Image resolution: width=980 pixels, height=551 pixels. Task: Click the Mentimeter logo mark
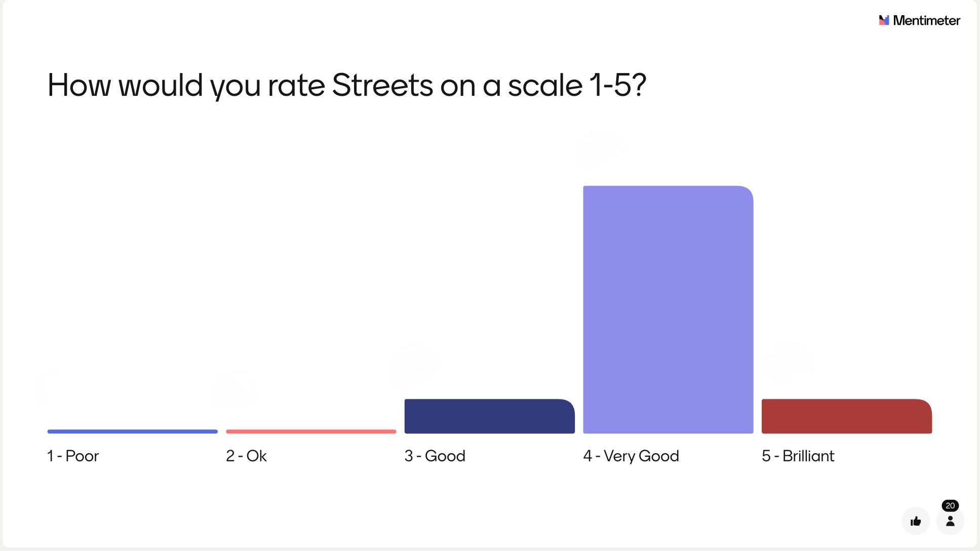(x=884, y=20)
